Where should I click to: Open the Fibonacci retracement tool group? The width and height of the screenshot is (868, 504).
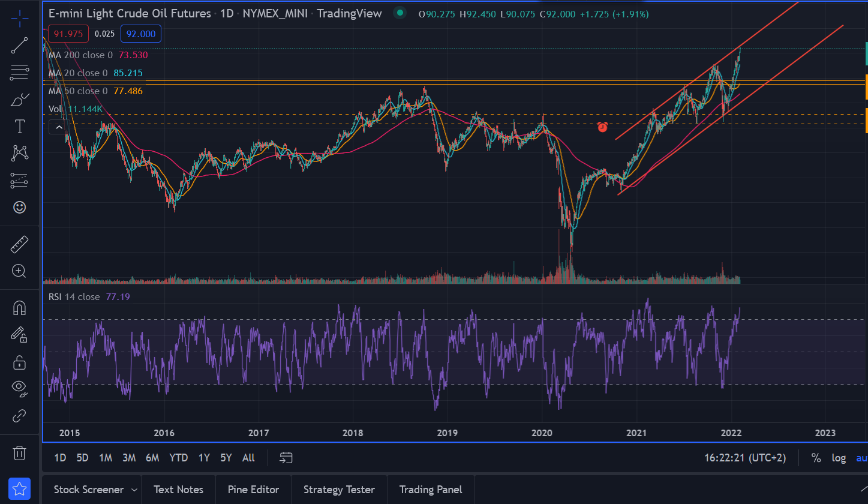(19, 73)
